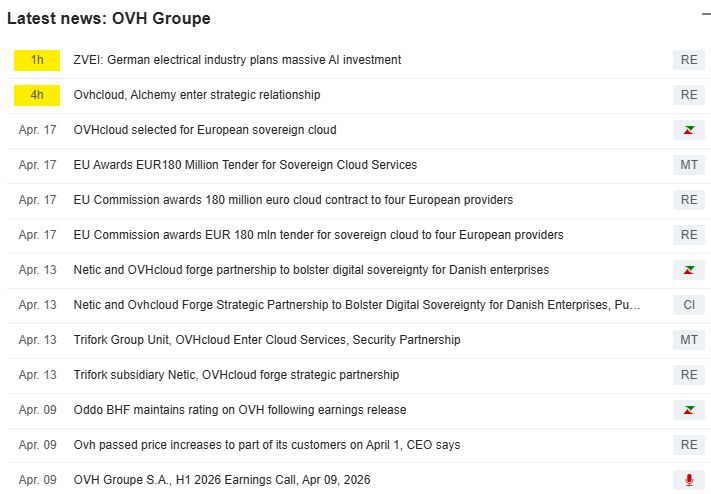The width and height of the screenshot is (711, 494).
Task: Click the yellow 4h time badge
Action: tap(37, 95)
